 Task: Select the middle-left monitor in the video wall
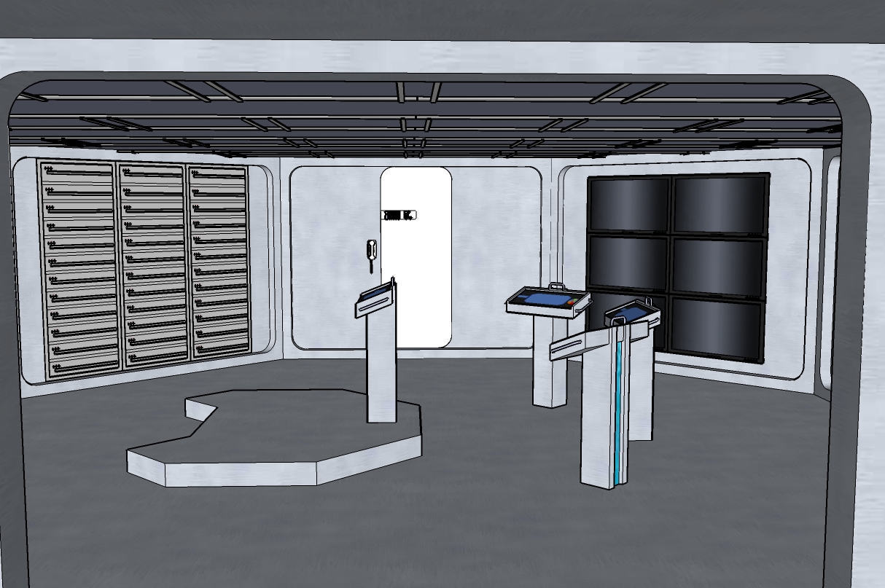pos(629,261)
